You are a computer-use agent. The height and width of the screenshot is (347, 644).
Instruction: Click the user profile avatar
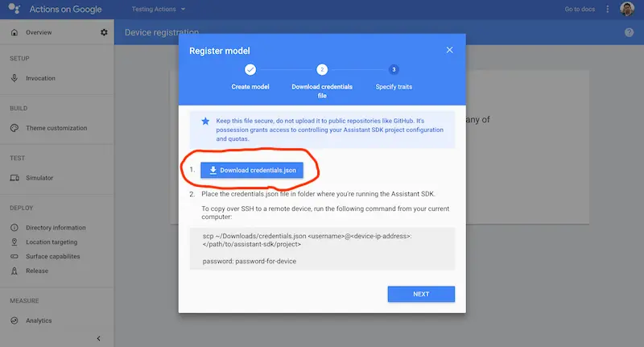coord(627,9)
